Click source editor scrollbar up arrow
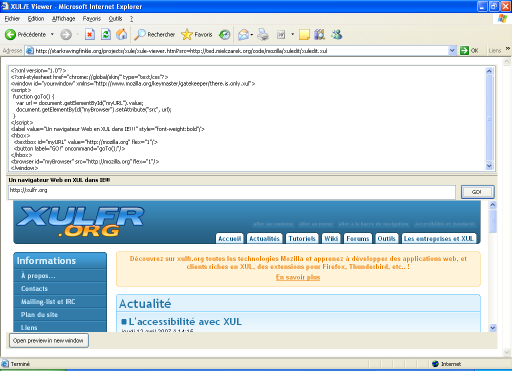512x371 pixels. [x=489, y=71]
